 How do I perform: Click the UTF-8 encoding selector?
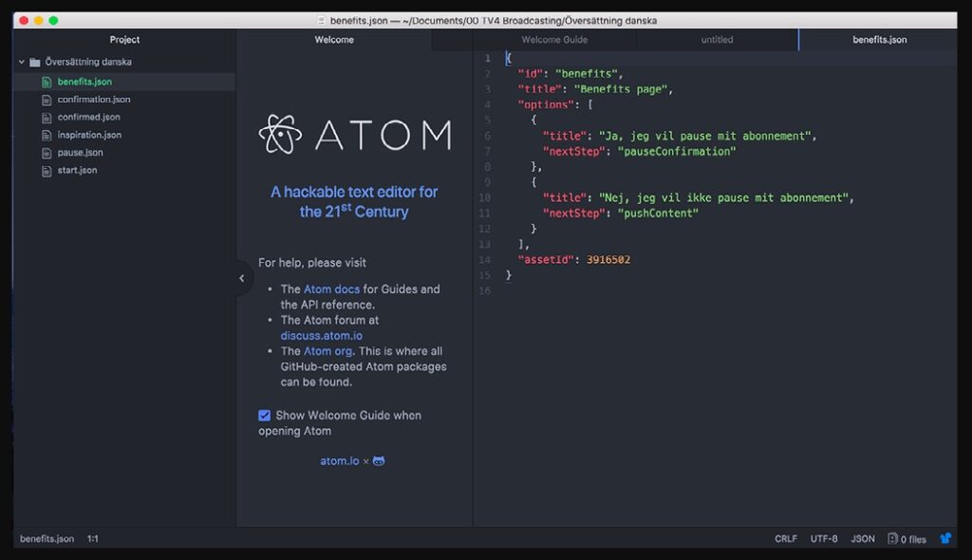point(824,539)
